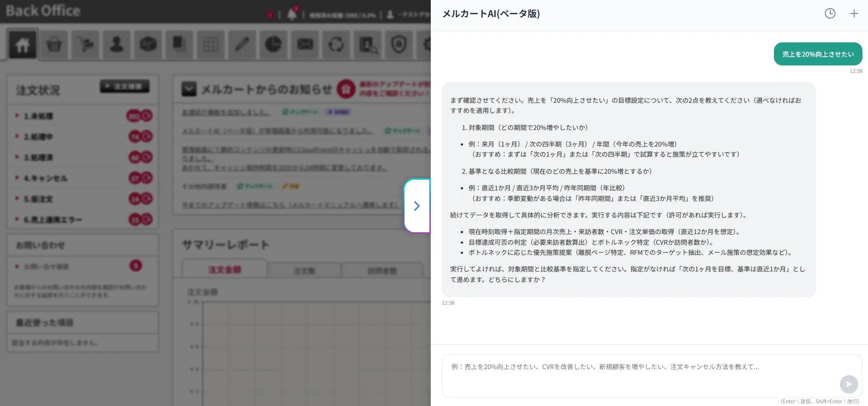Start a new chat with plus icon
This screenshot has width=868, height=406.
click(x=854, y=13)
